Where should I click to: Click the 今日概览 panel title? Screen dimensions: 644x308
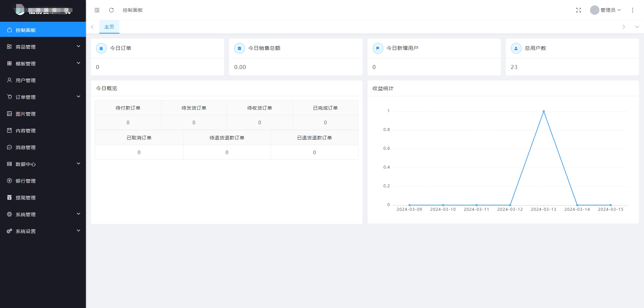(107, 88)
